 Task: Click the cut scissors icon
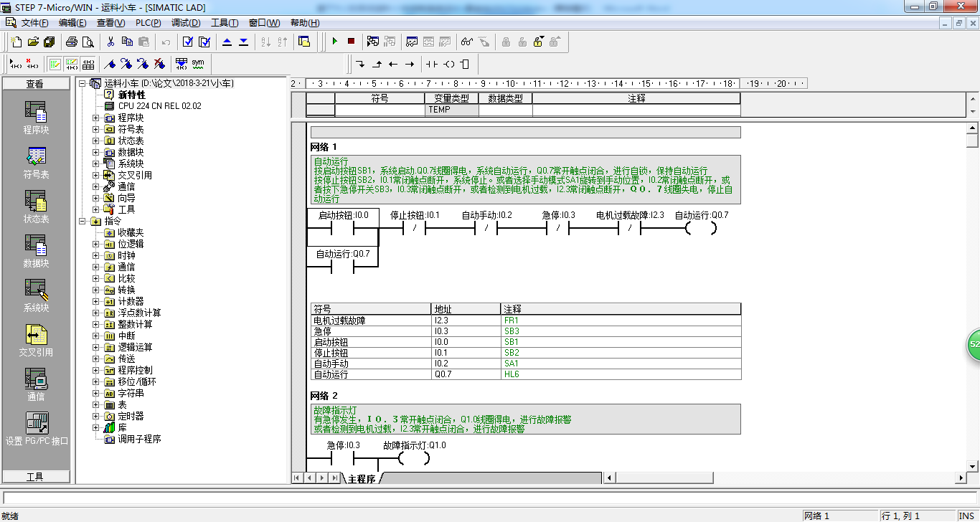click(x=110, y=42)
